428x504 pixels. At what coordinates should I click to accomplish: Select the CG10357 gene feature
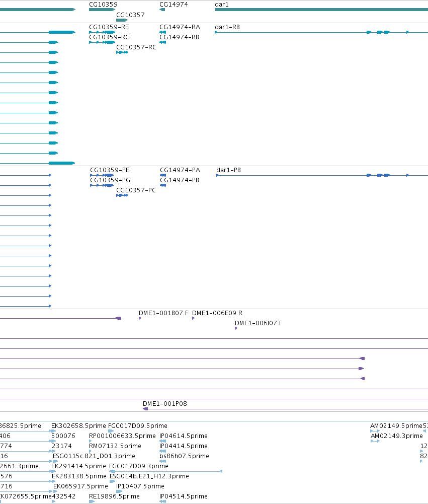pyautogui.click(x=122, y=20)
